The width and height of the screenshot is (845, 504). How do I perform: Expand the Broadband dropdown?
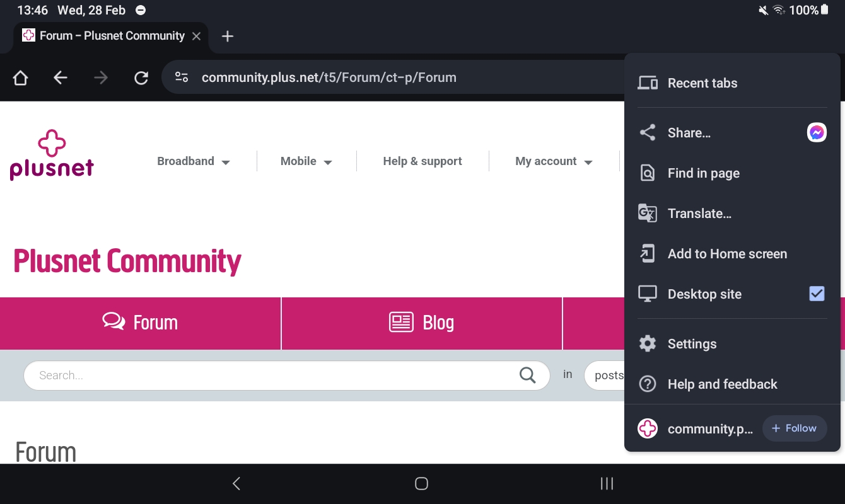click(x=194, y=161)
